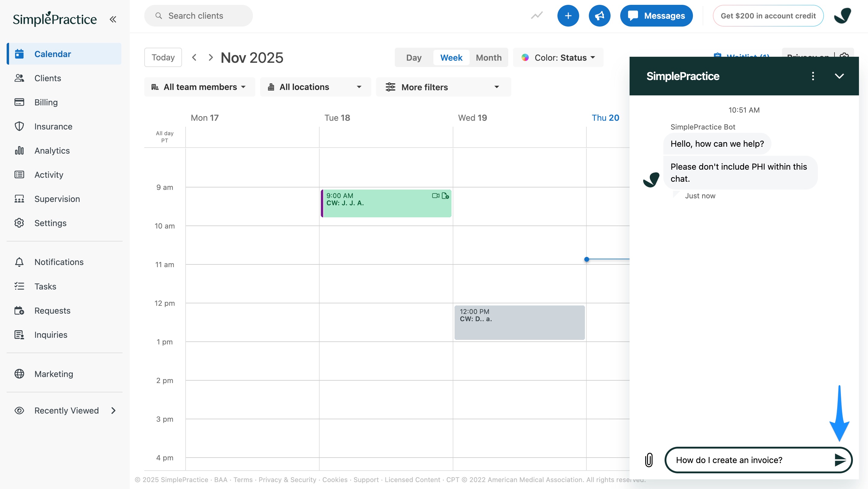Open the All team members dropdown
Image resolution: width=868 pixels, height=489 pixels.
pos(199,87)
